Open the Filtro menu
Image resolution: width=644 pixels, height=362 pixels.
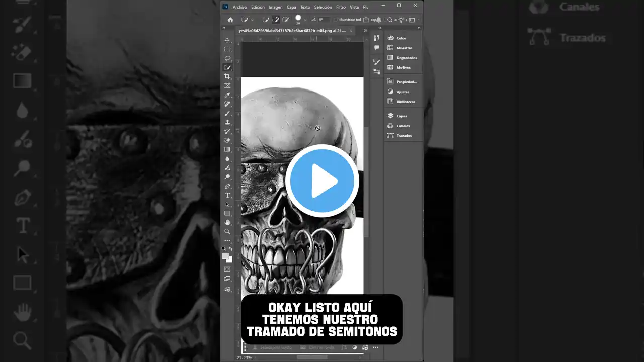pos(341,7)
